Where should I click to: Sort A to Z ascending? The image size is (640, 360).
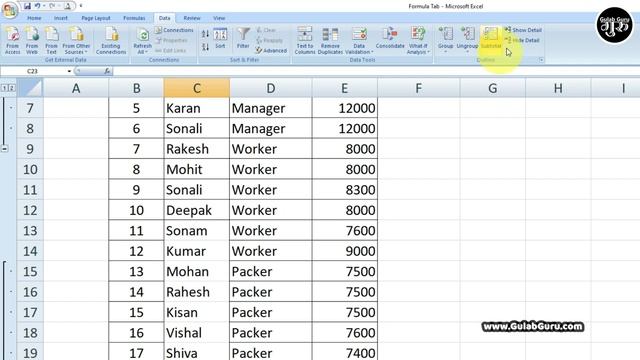[205, 34]
